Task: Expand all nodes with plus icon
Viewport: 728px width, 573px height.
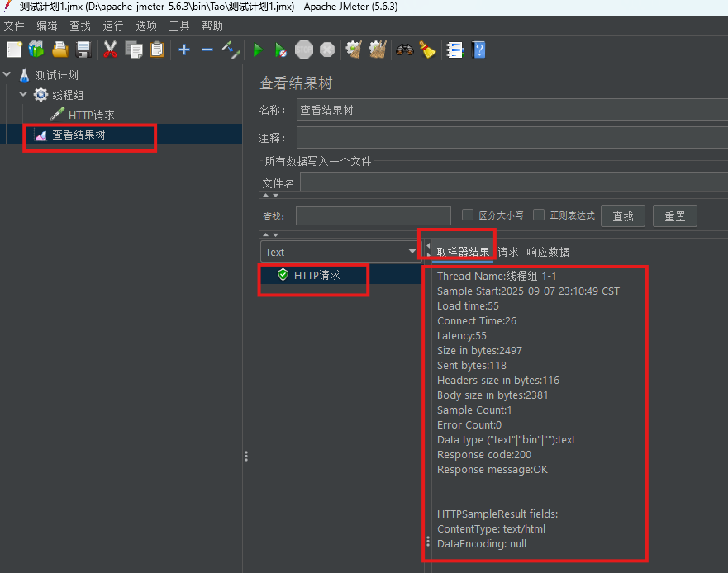Action: point(184,50)
